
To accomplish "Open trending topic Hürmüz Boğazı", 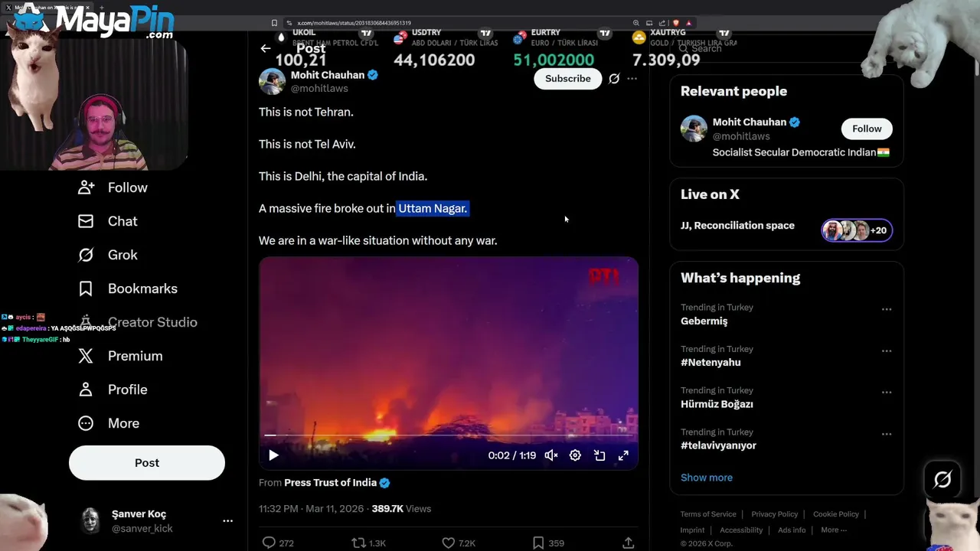I will click(717, 404).
